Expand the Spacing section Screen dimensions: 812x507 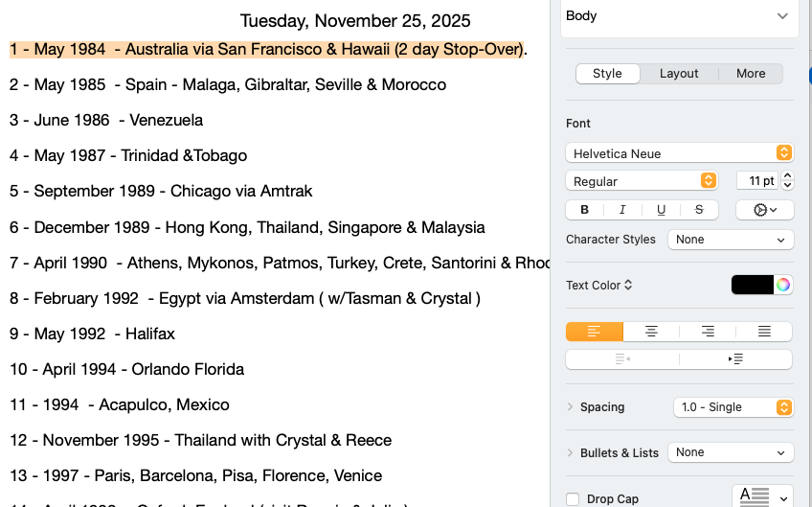pos(571,407)
